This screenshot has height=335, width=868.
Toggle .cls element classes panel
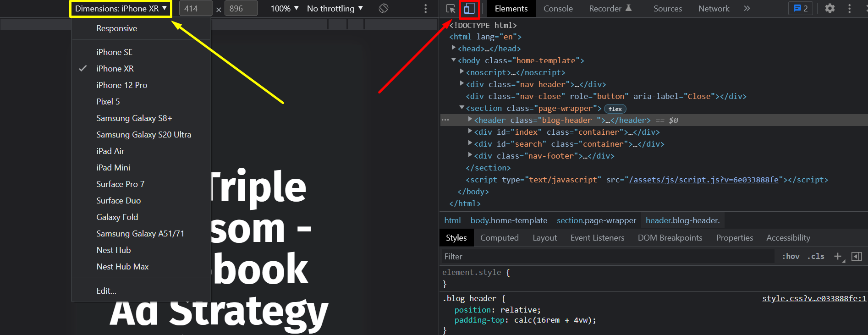816,256
